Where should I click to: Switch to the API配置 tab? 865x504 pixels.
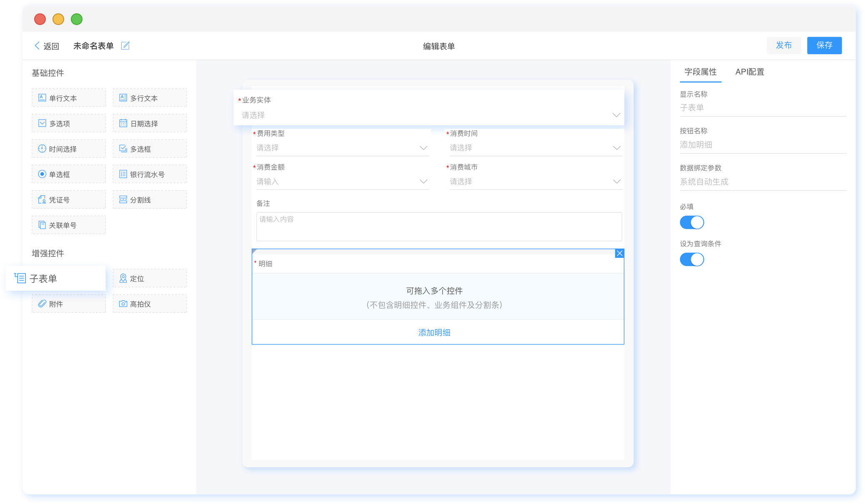click(749, 72)
